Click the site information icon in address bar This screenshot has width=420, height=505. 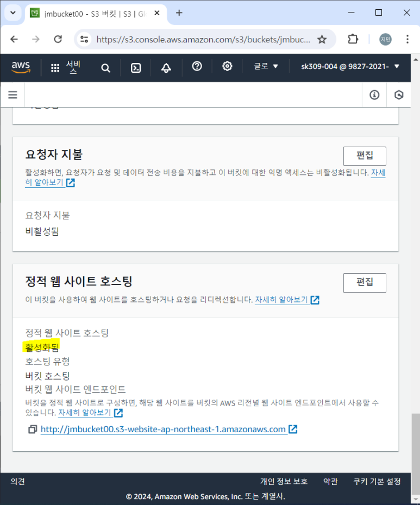84,39
